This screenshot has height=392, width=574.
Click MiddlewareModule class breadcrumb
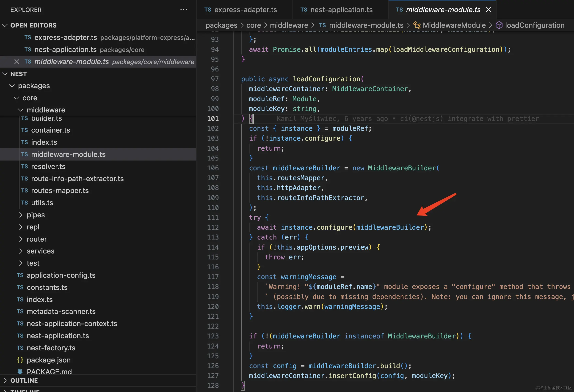point(454,25)
